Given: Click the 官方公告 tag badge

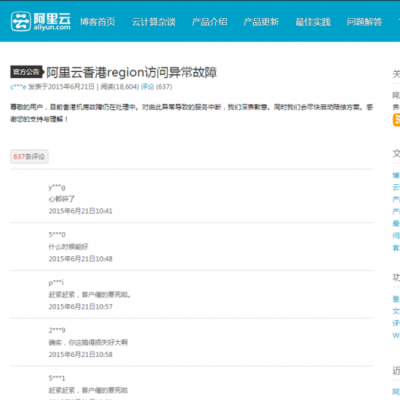Looking at the screenshot, I should [26, 72].
